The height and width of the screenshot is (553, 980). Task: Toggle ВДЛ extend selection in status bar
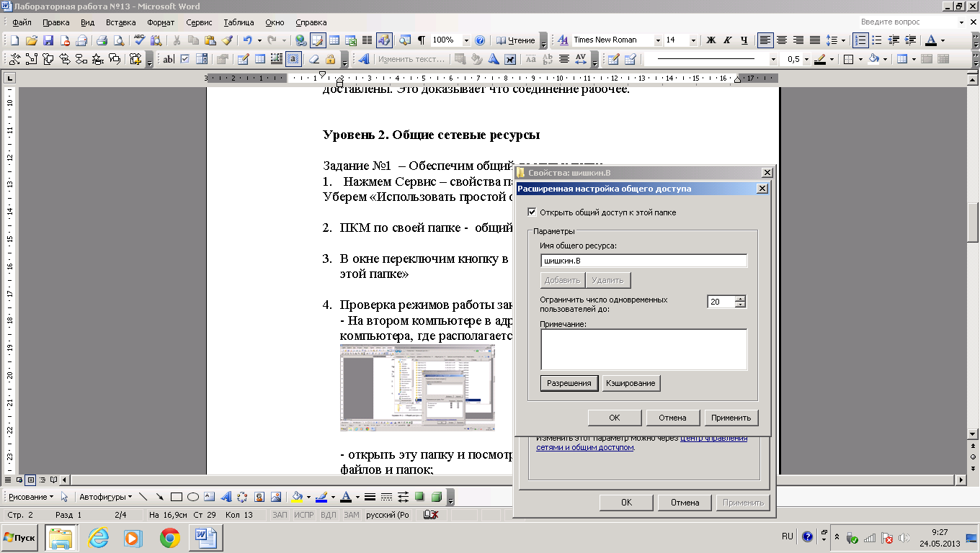(x=328, y=515)
